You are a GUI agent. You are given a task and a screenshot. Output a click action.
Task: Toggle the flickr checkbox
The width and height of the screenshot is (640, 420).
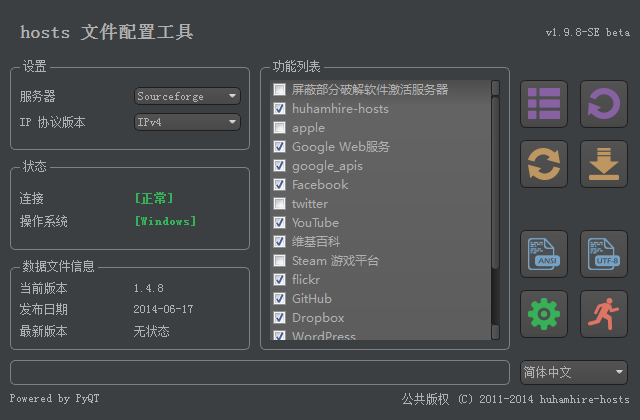pyautogui.click(x=280, y=279)
